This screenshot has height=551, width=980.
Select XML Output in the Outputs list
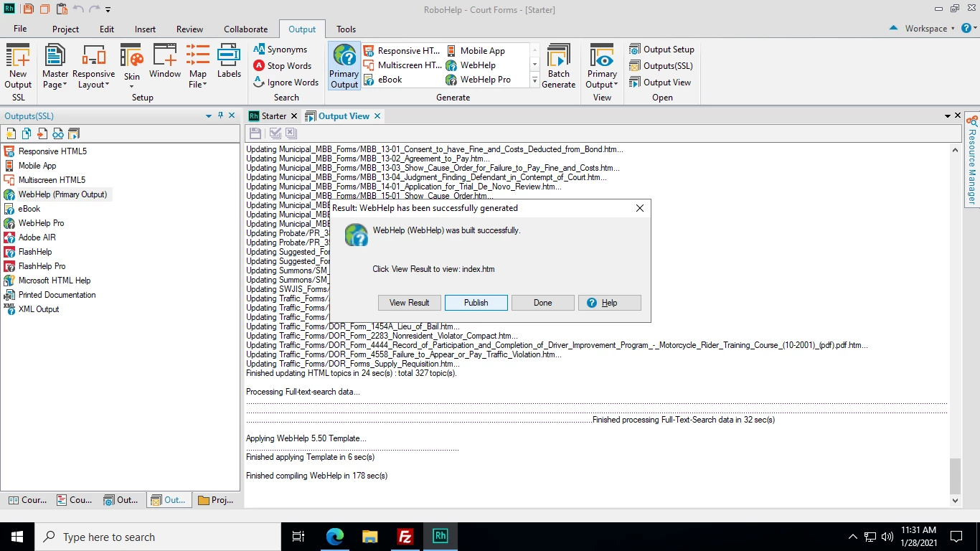tap(32, 309)
